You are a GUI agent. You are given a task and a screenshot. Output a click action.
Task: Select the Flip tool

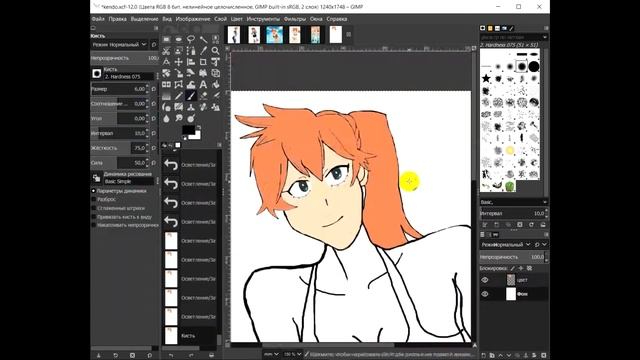coord(166,84)
